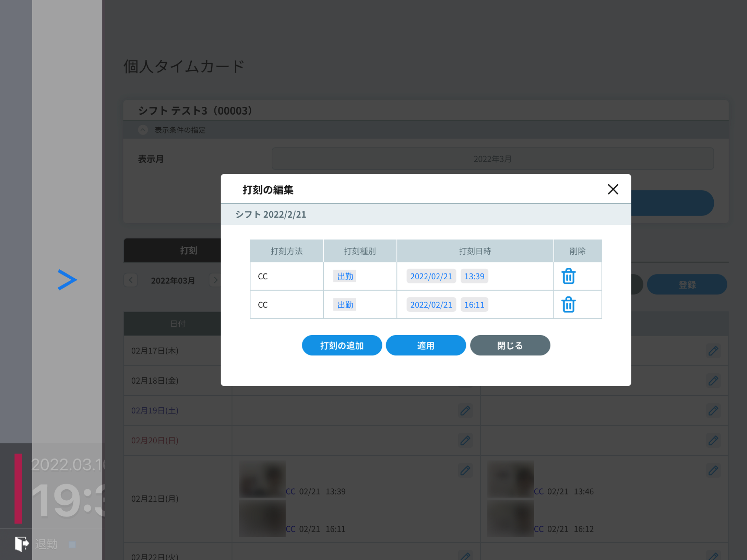The width and height of the screenshot is (747, 560).
Task: Delete the 16:11 punch record
Action: click(568, 305)
